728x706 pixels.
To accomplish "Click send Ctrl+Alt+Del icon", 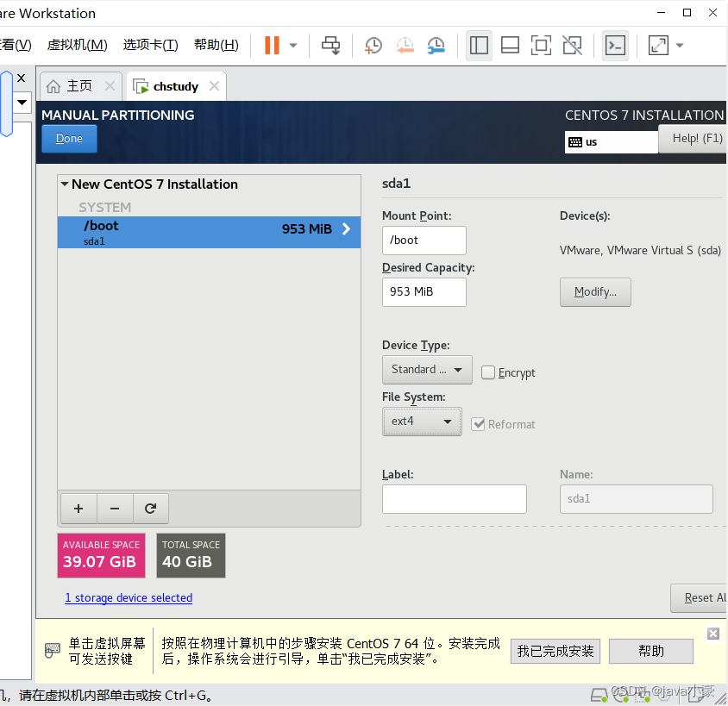I will click(330, 46).
